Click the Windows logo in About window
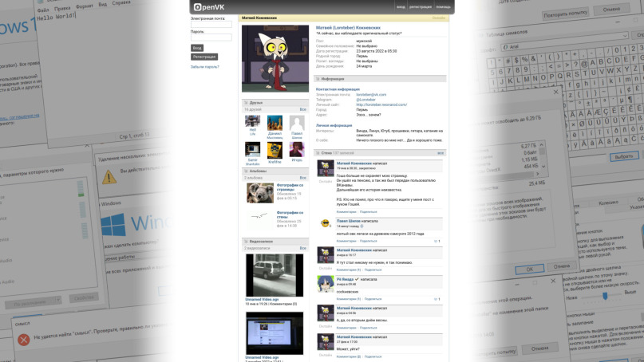The image size is (644, 362). 113,225
